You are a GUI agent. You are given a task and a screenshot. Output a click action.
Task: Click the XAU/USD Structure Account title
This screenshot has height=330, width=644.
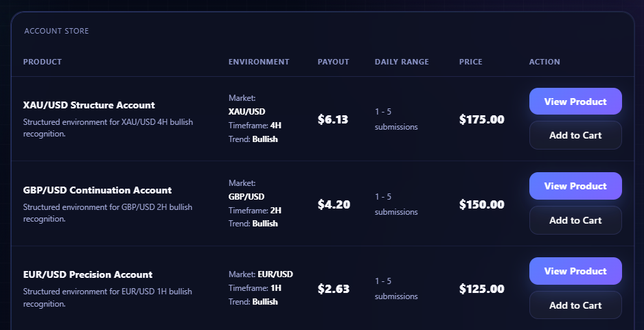89,105
